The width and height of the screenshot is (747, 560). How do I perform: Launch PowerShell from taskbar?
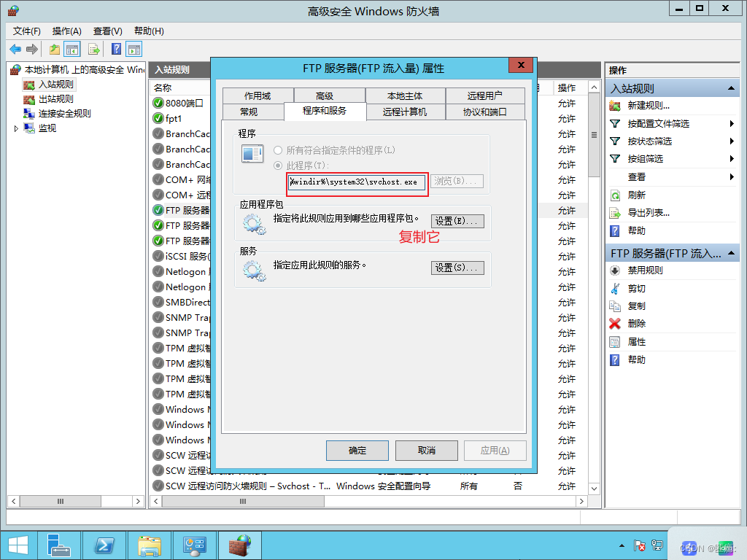point(104,545)
